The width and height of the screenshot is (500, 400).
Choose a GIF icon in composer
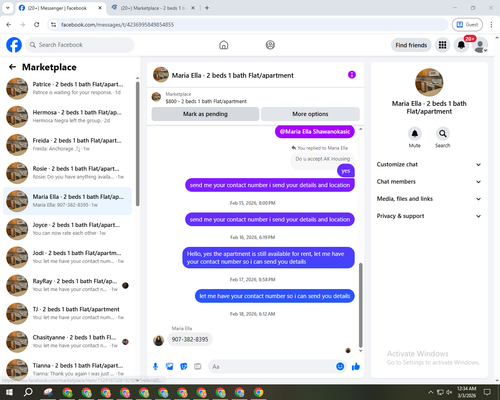pyautogui.click(x=198, y=367)
